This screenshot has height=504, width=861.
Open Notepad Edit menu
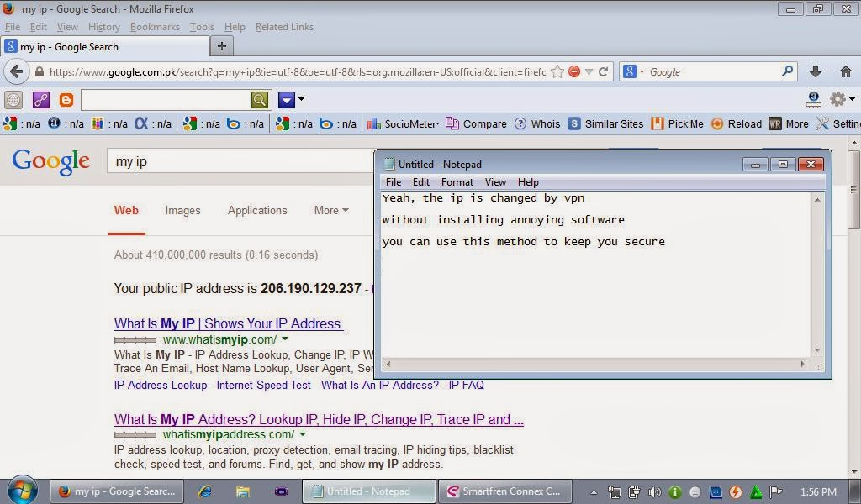pyautogui.click(x=420, y=182)
